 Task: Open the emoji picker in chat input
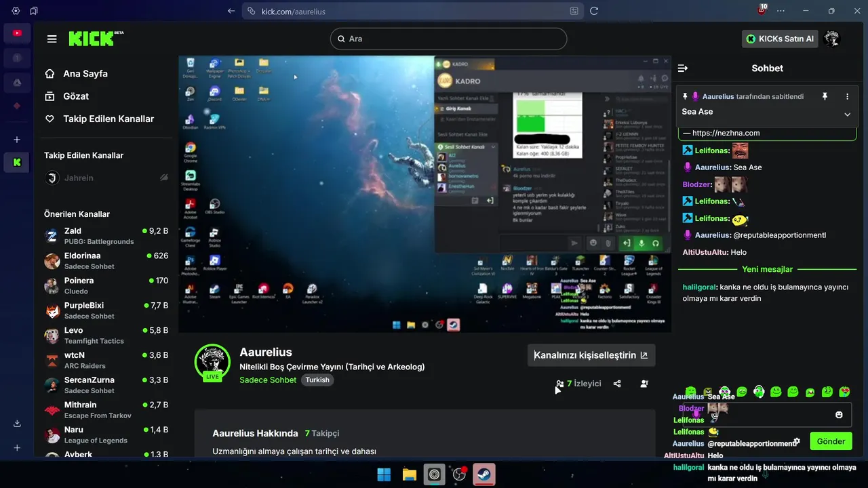[839, 415]
